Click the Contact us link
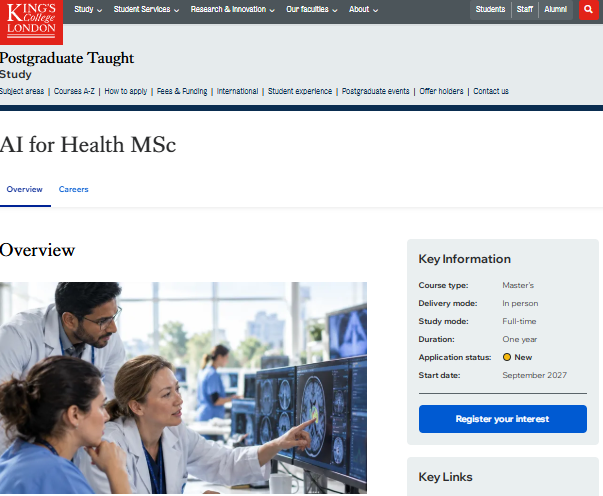 click(x=491, y=91)
